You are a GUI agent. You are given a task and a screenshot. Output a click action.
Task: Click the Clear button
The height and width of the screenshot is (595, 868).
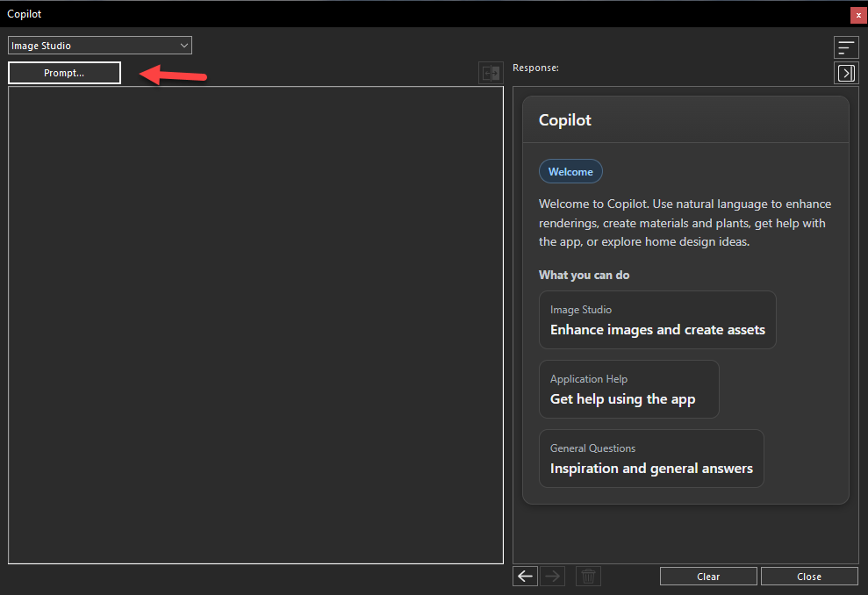tap(708, 577)
